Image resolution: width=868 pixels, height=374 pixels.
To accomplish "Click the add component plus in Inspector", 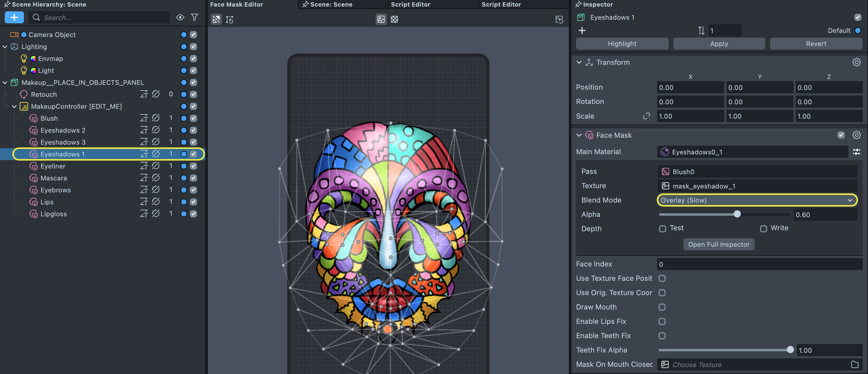I will pyautogui.click(x=582, y=31).
